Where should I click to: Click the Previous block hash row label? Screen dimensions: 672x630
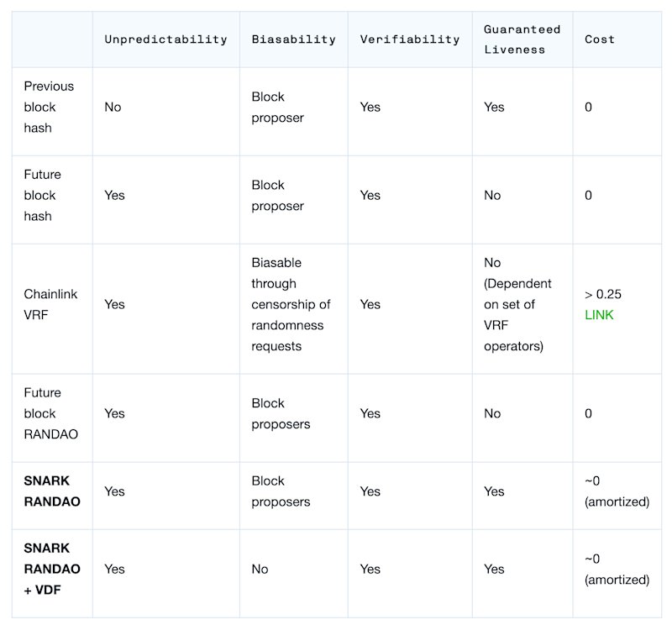click(49, 108)
